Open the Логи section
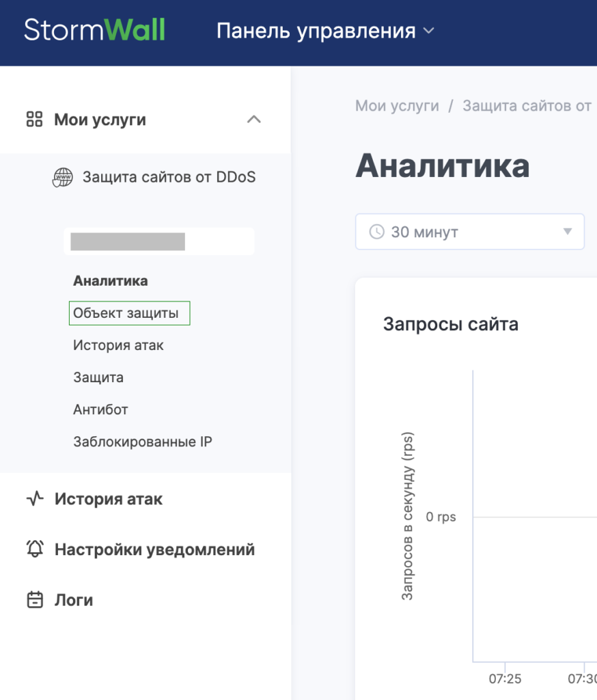The image size is (597, 700). click(x=74, y=600)
